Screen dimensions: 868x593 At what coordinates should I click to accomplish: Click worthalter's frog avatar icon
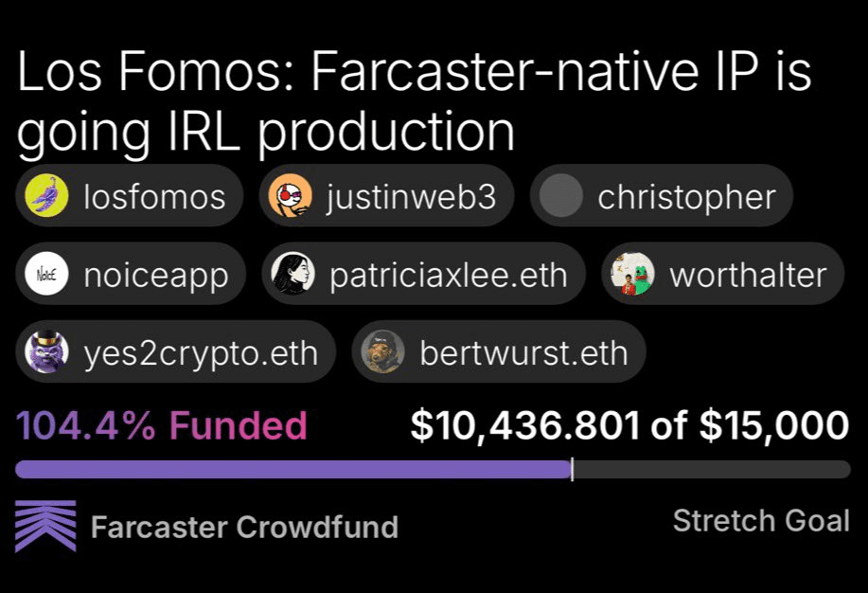[x=632, y=274]
